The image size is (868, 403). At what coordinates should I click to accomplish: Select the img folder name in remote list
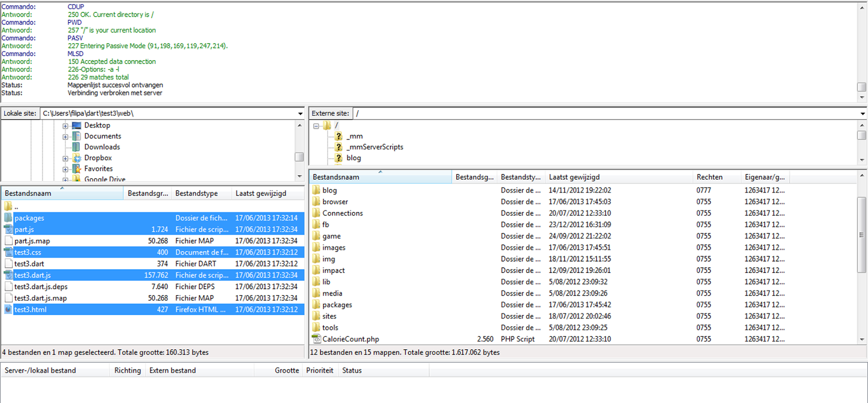[x=329, y=259]
